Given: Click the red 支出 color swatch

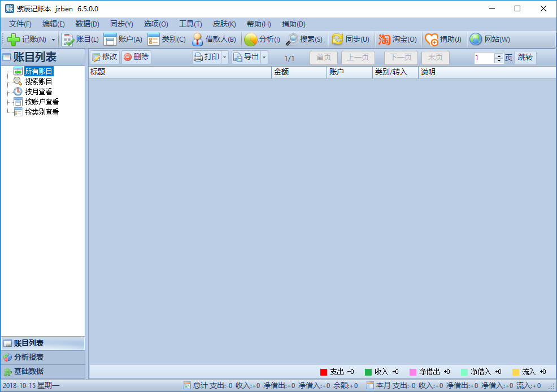Looking at the screenshot, I should (324, 372).
